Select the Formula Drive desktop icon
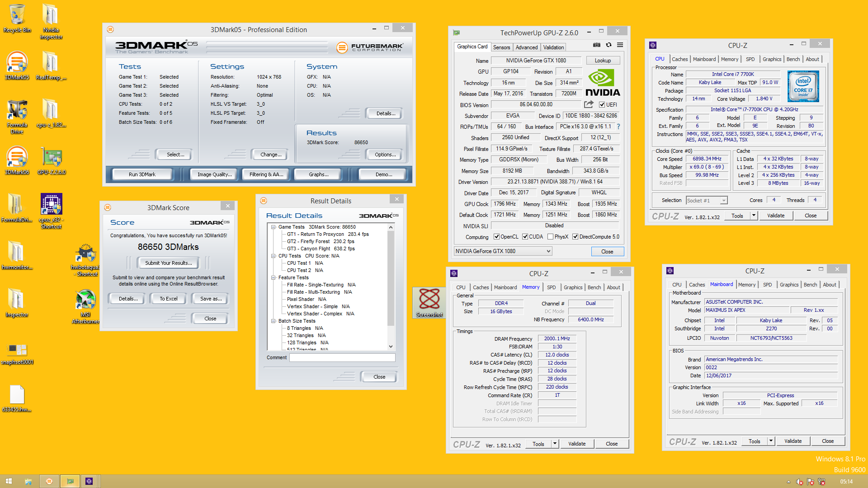Image resolution: width=868 pixels, height=488 pixels. (17, 116)
